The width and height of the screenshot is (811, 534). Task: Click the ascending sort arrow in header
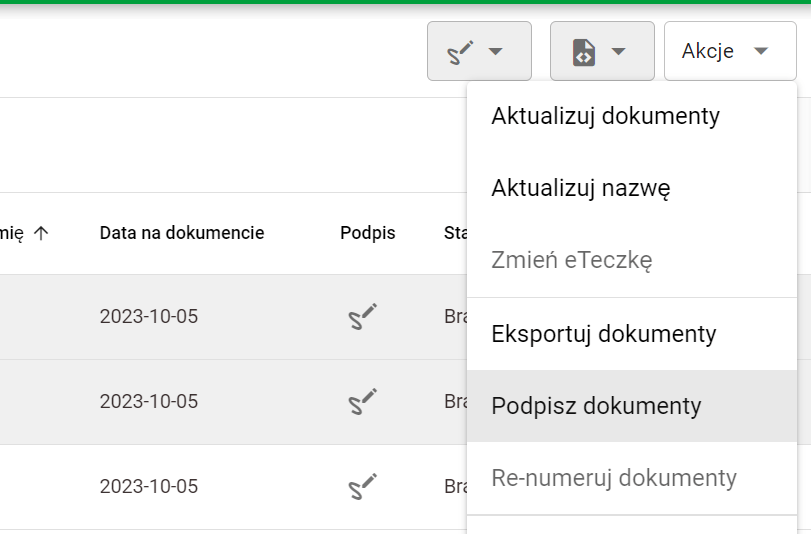(x=41, y=233)
